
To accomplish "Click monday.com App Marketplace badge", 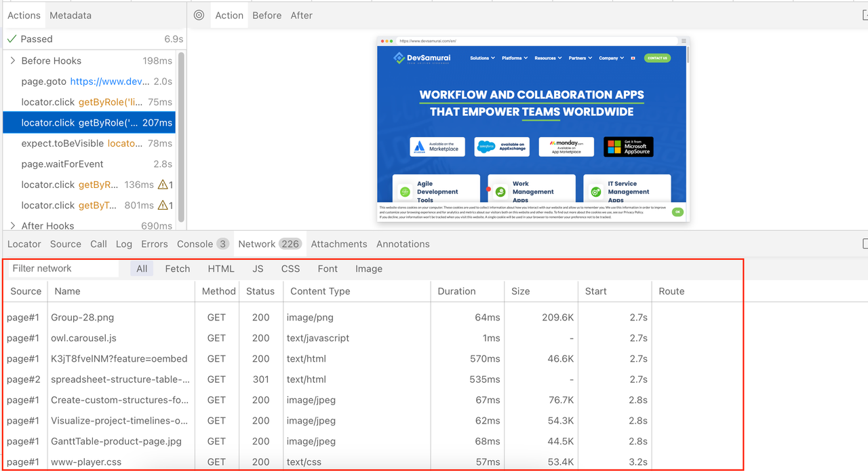I will (x=566, y=147).
